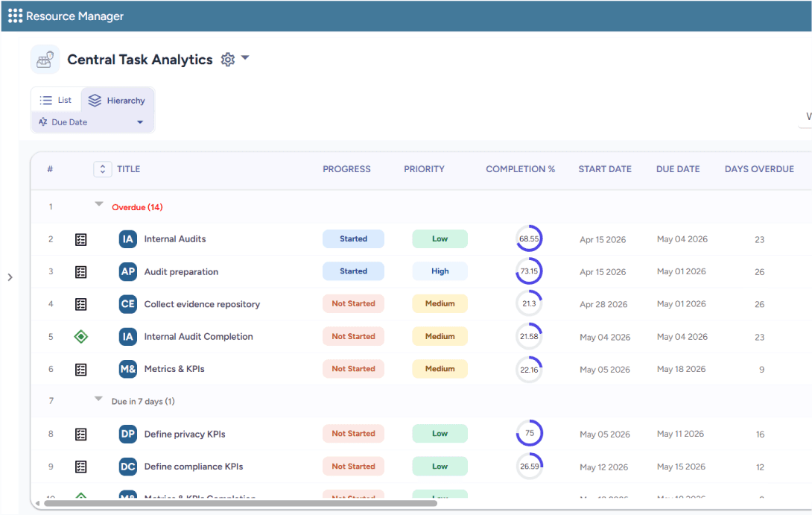Viewport: 812px width, 515px height.
Task: Click the IA avatar of Internal Audits
Action: pos(128,238)
